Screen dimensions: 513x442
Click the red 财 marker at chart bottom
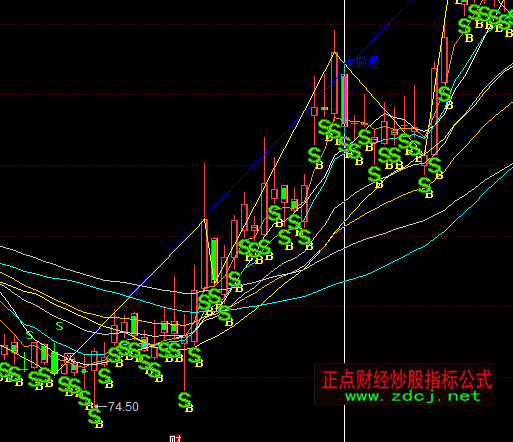point(175,438)
